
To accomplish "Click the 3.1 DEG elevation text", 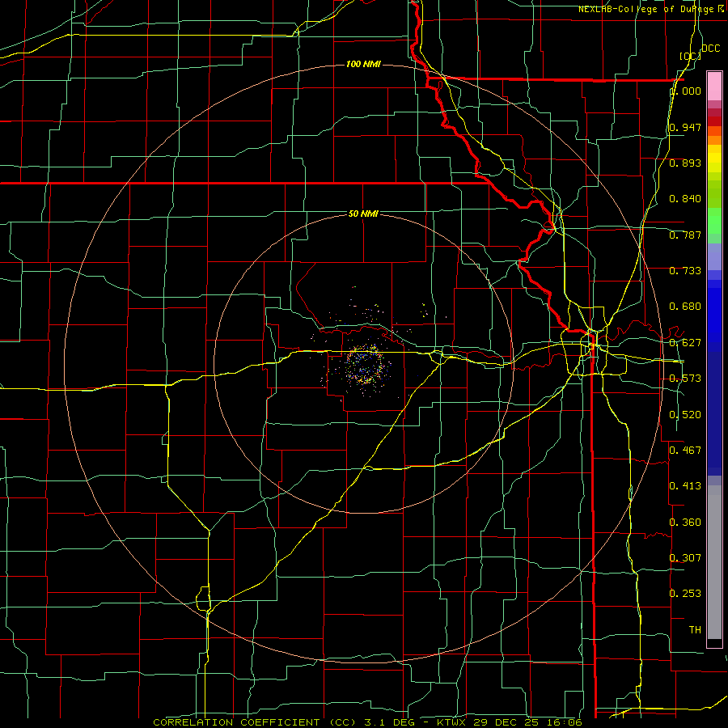I will (388, 722).
